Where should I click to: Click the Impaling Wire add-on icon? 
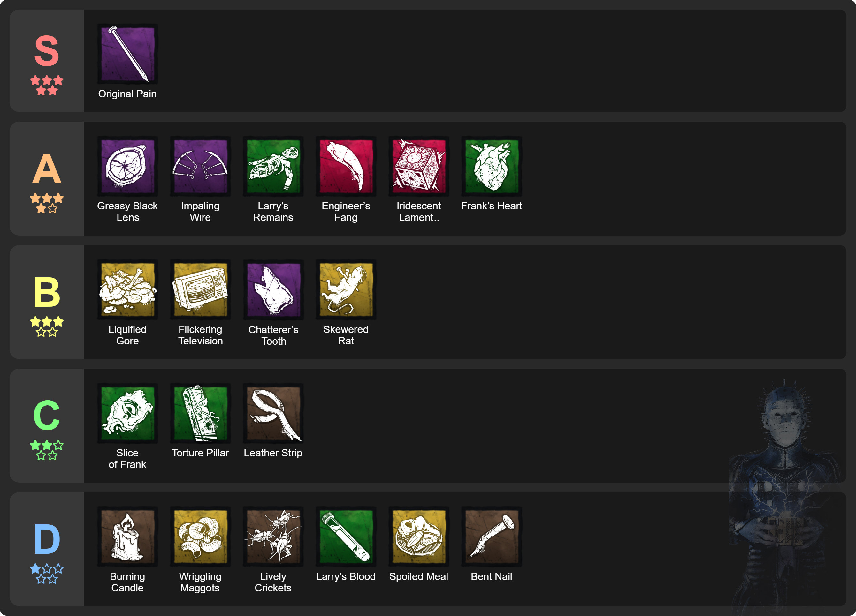200,166
